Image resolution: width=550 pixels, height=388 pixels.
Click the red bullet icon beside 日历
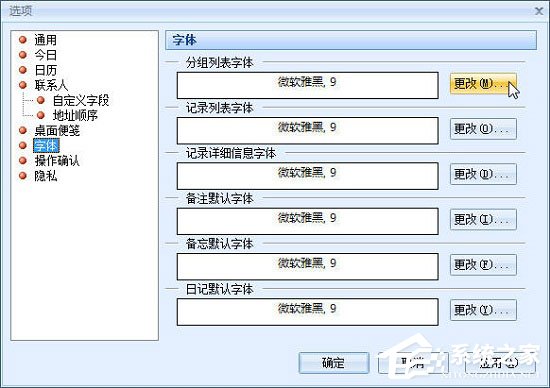23,70
